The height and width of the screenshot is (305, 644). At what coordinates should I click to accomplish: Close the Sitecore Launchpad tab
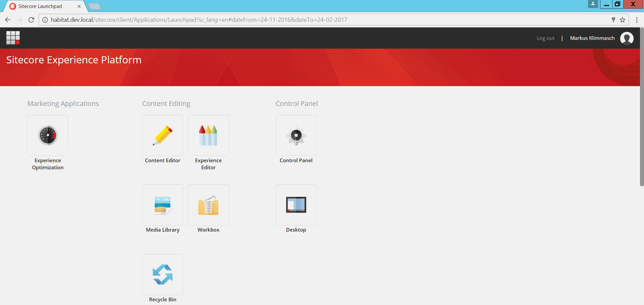tap(79, 6)
